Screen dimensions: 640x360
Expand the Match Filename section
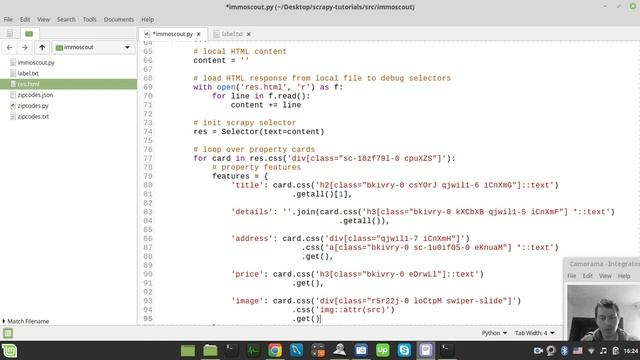[x=26, y=321]
